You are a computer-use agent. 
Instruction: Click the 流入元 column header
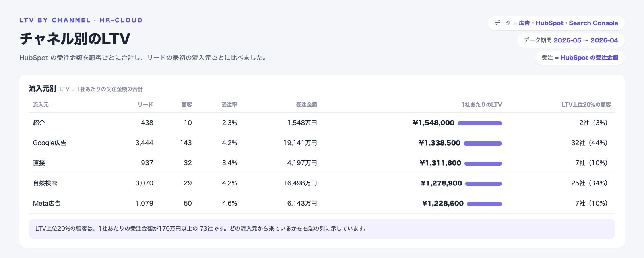pos(41,105)
